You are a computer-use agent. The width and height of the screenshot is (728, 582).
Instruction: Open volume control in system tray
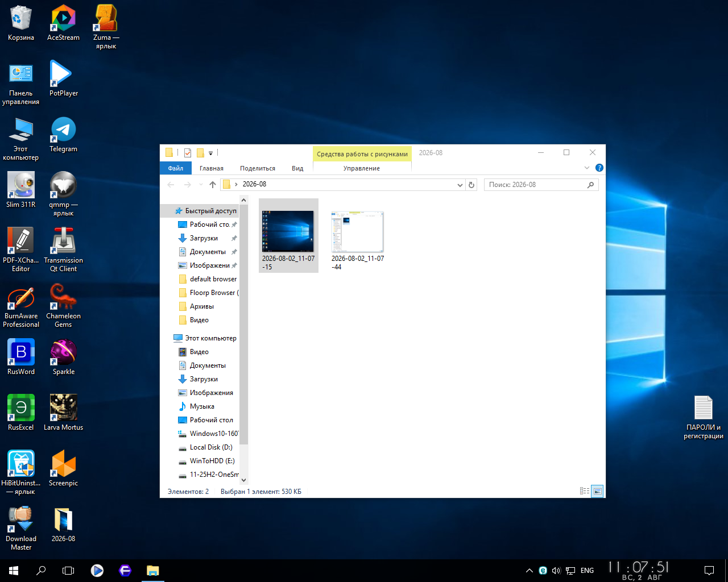pos(556,571)
